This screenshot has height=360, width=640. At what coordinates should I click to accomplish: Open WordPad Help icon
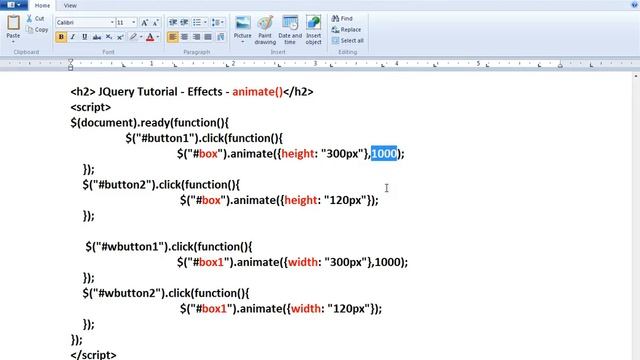pyautogui.click(x=635, y=5)
